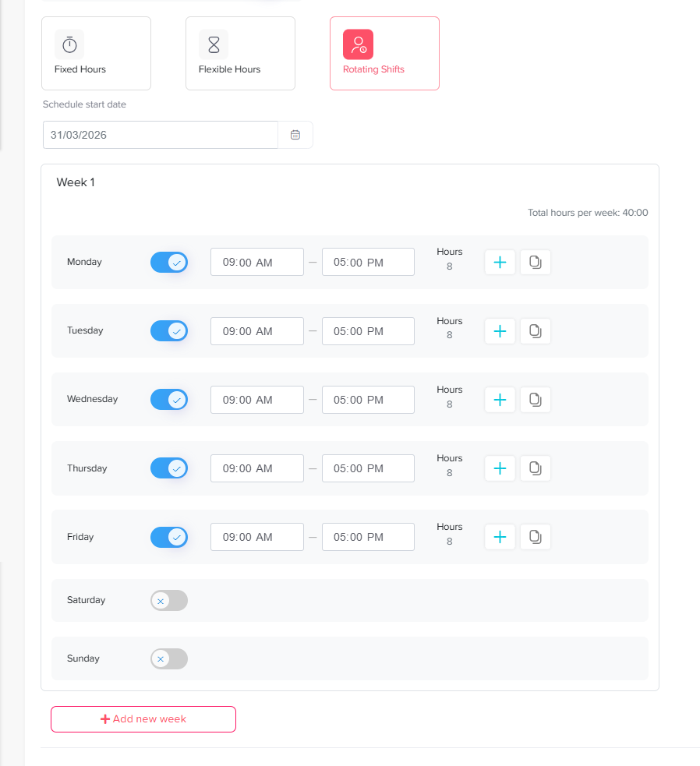Image resolution: width=700 pixels, height=766 pixels.
Task: Open the Thursday end time 05:00 PM field
Action: click(x=368, y=468)
